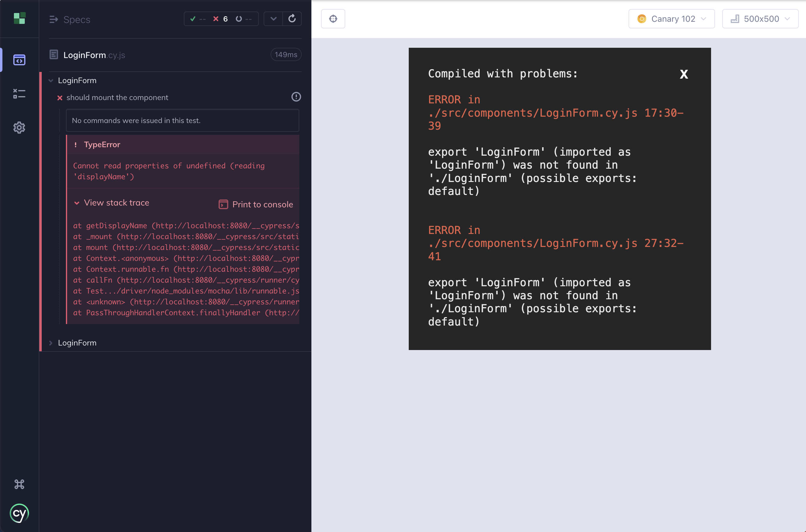Open settings via the gear icon
The width and height of the screenshot is (806, 532).
tap(19, 128)
